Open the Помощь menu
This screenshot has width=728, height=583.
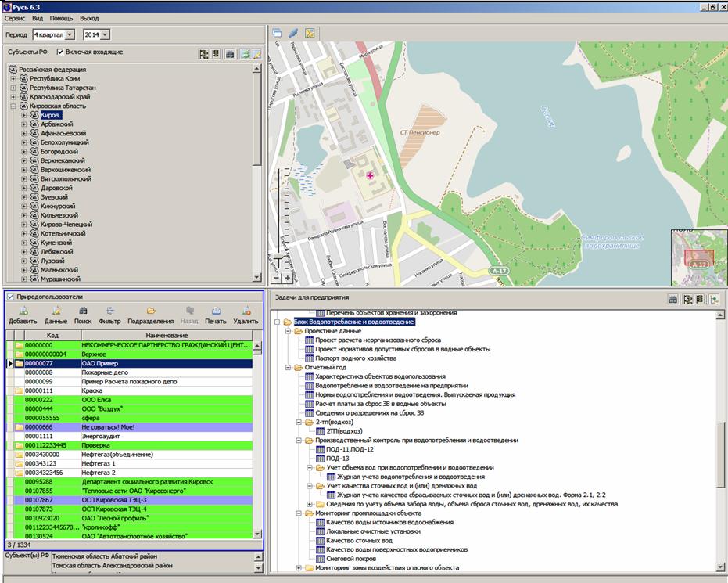pos(61,17)
